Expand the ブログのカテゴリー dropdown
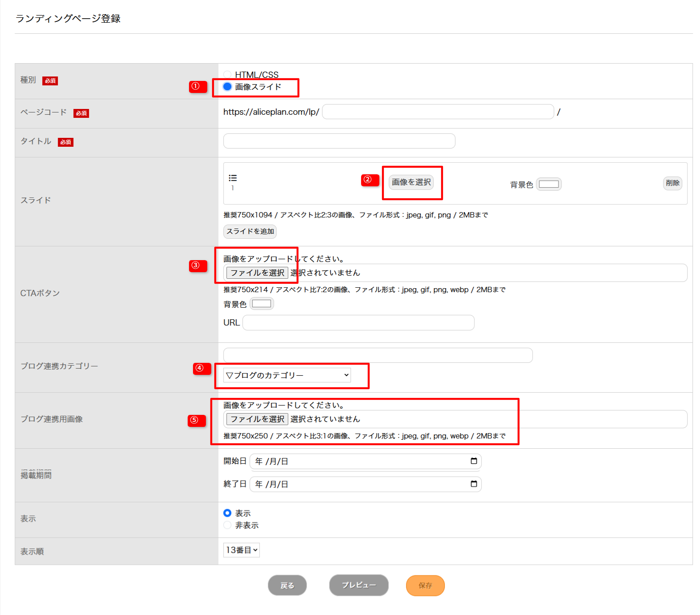The image size is (700, 615). click(287, 375)
